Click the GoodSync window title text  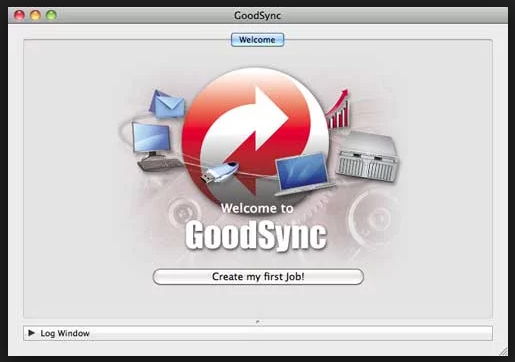click(257, 15)
